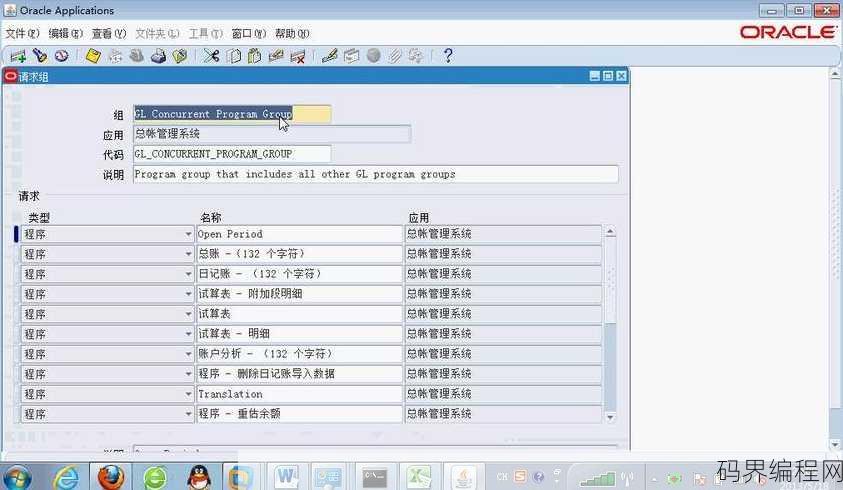Click the 应用 field showing 总帐管理系统
This screenshot has height=490, width=843.
(272, 134)
